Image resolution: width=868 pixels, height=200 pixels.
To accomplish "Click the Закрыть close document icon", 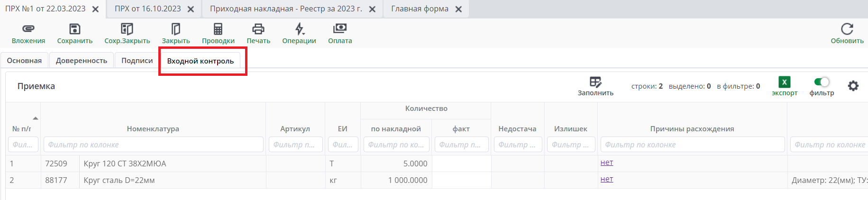I will [x=176, y=29].
